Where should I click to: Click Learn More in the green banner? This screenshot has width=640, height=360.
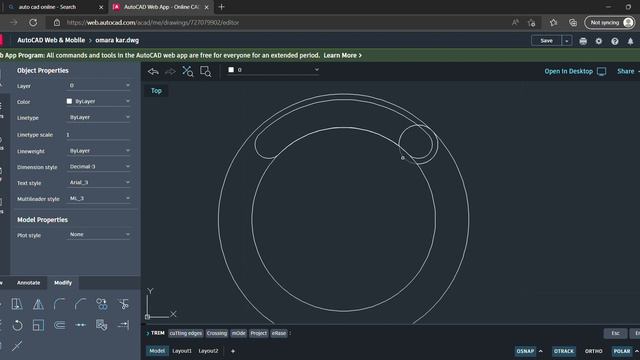tap(342, 56)
